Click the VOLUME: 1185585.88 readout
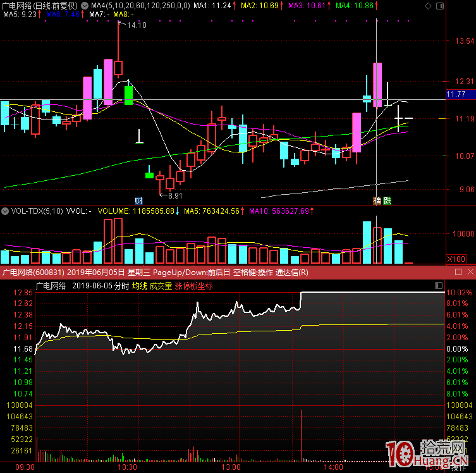 coord(136,211)
